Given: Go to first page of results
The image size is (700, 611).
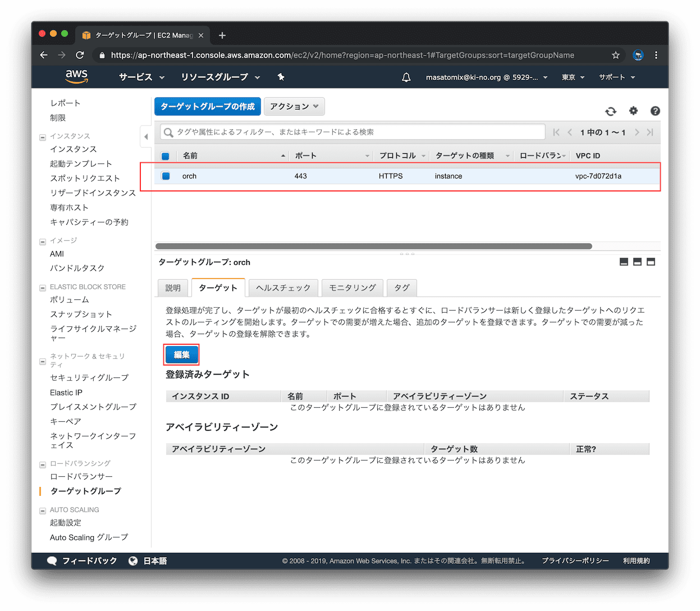Looking at the screenshot, I should [556, 132].
